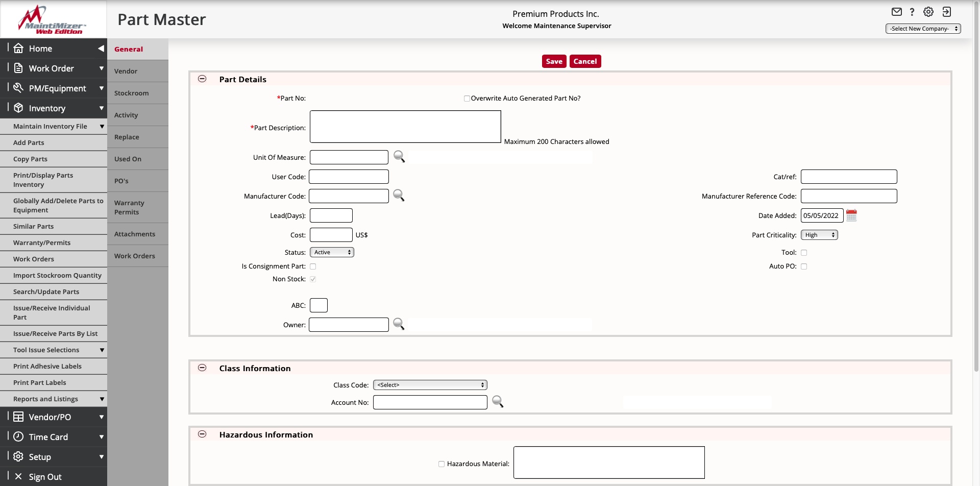Image resolution: width=980 pixels, height=486 pixels.
Task: Open the Owner lookup magnifier
Action: (399, 324)
